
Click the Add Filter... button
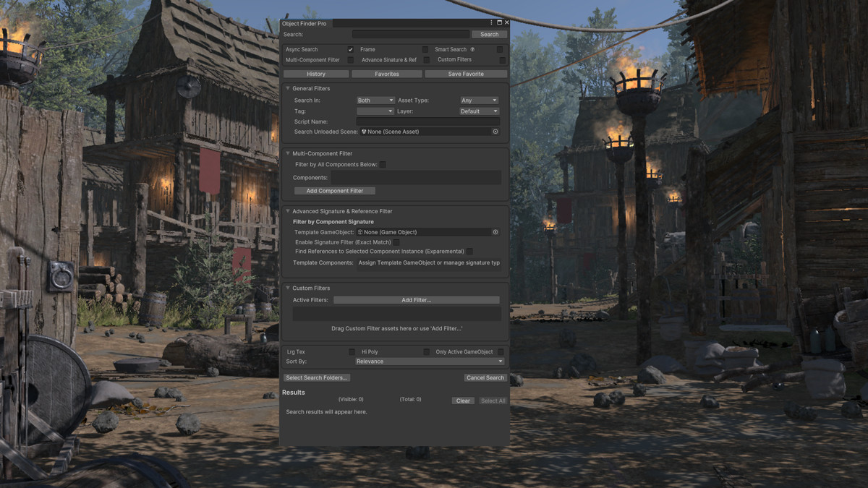pyautogui.click(x=416, y=300)
